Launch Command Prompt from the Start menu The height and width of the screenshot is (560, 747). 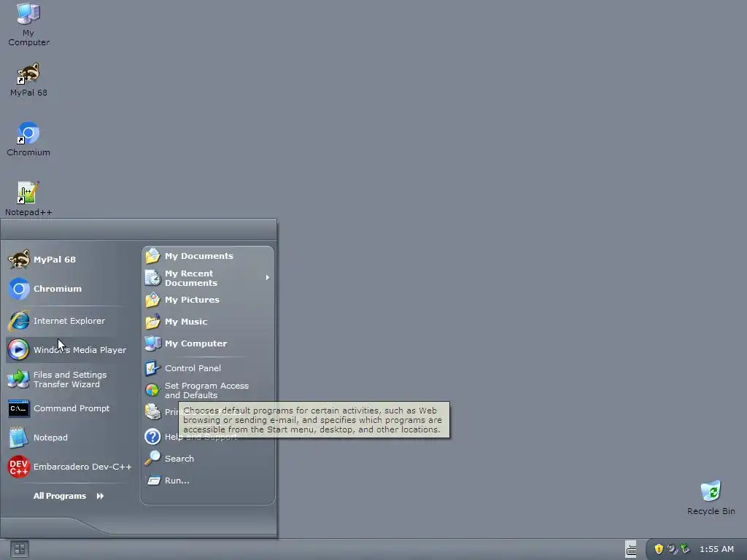coord(66,408)
